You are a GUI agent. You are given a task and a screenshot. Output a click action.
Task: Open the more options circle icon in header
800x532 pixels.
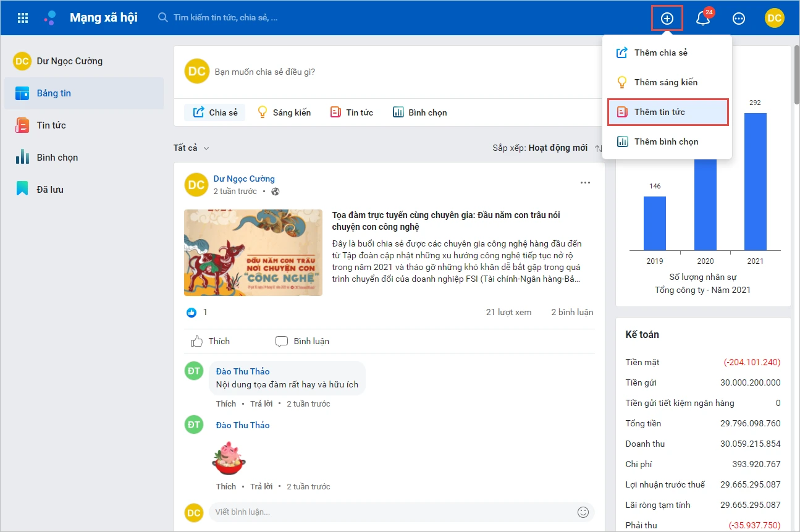click(x=738, y=18)
